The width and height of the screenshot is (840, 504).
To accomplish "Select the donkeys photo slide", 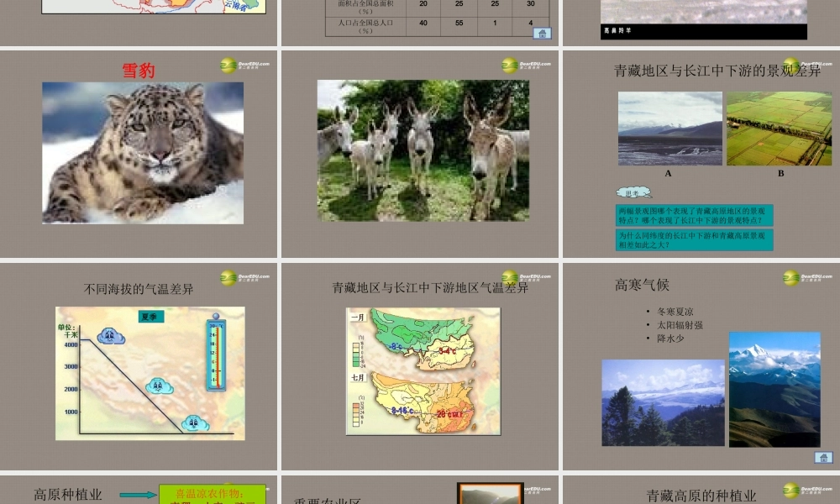I will (420, 154).
